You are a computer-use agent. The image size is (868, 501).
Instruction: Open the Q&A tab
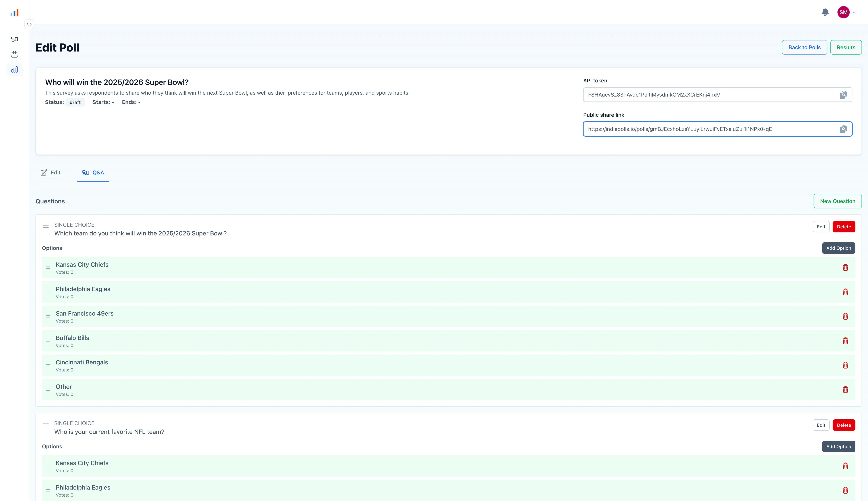[x=93, y=172]
